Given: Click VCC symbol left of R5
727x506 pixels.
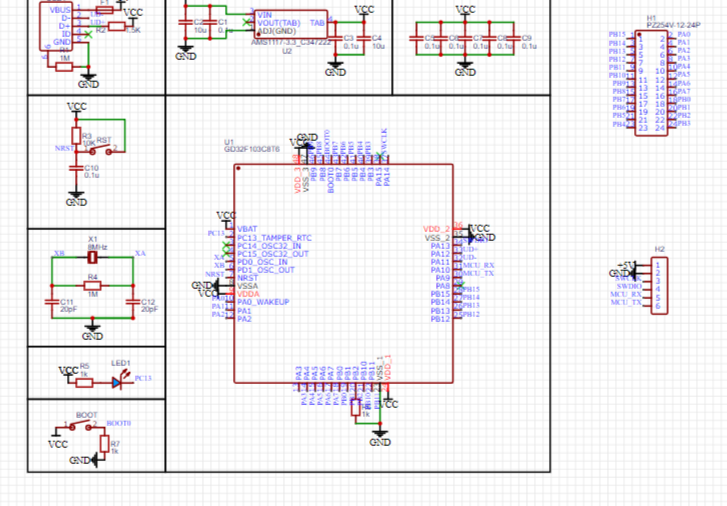Looking at the screenshot, I should click(68, 373).
